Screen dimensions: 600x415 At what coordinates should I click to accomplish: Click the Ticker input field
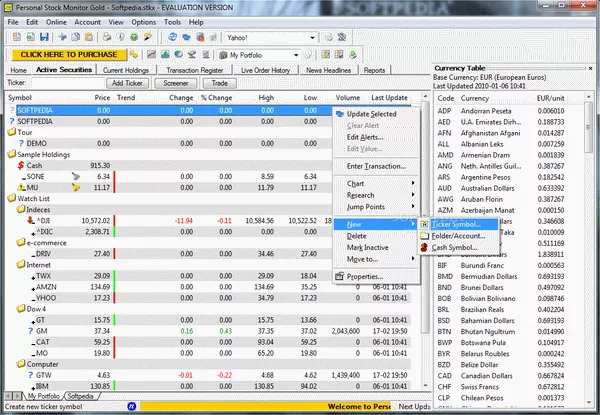68,83
